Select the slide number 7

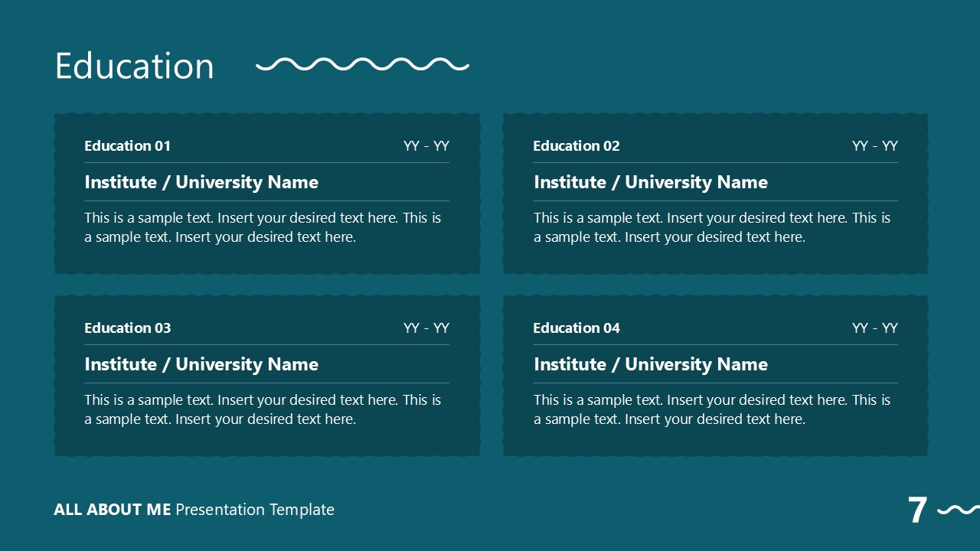pos(917,510)
